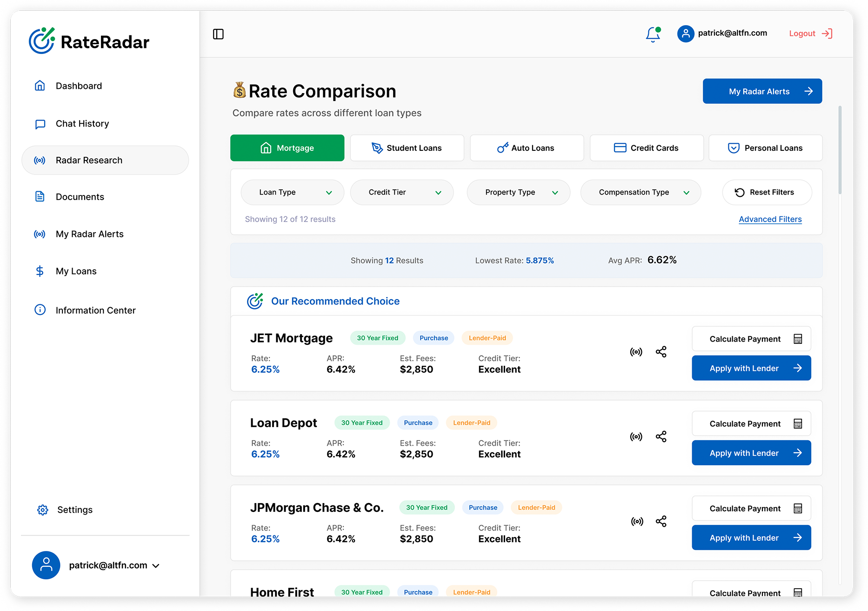Click the page vertical scrollbar
The width and height of the screenshot is (868, 611).
pyautogui.click(x=840, y=150)
